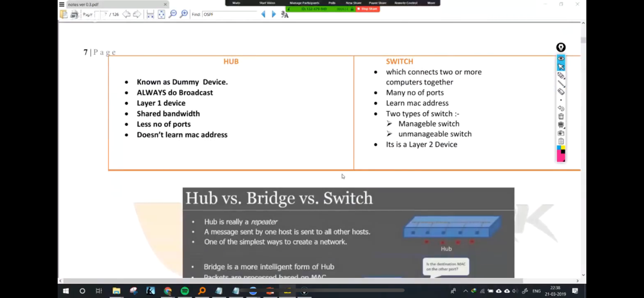Click Remote Control in the meeting bar

click(406, 3)
